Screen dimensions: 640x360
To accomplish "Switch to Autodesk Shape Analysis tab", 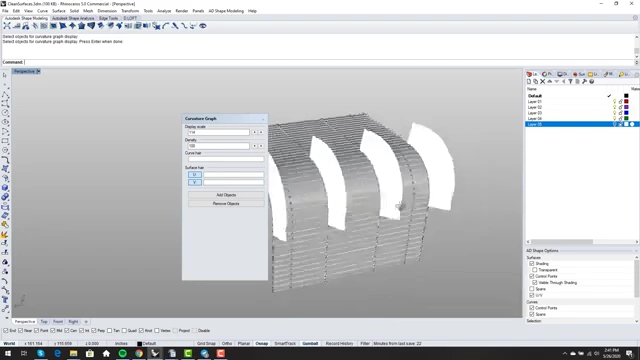I will (x=73, y=18).
